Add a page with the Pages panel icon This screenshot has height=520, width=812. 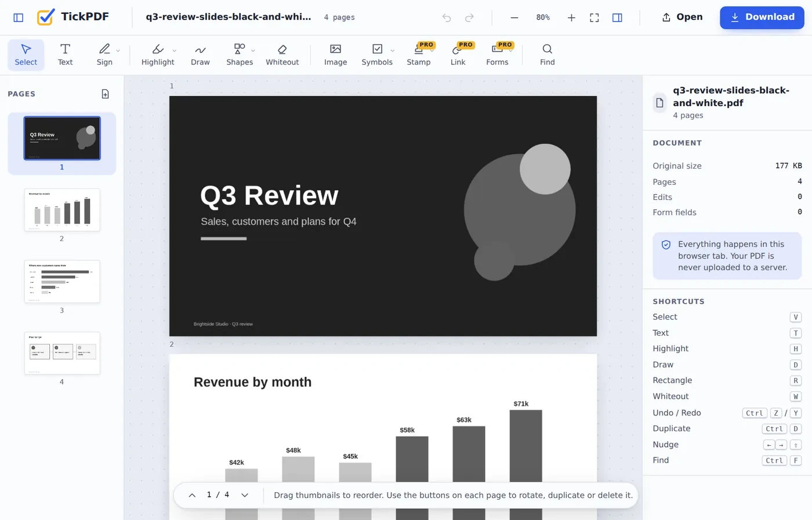(x=106, y=94)
